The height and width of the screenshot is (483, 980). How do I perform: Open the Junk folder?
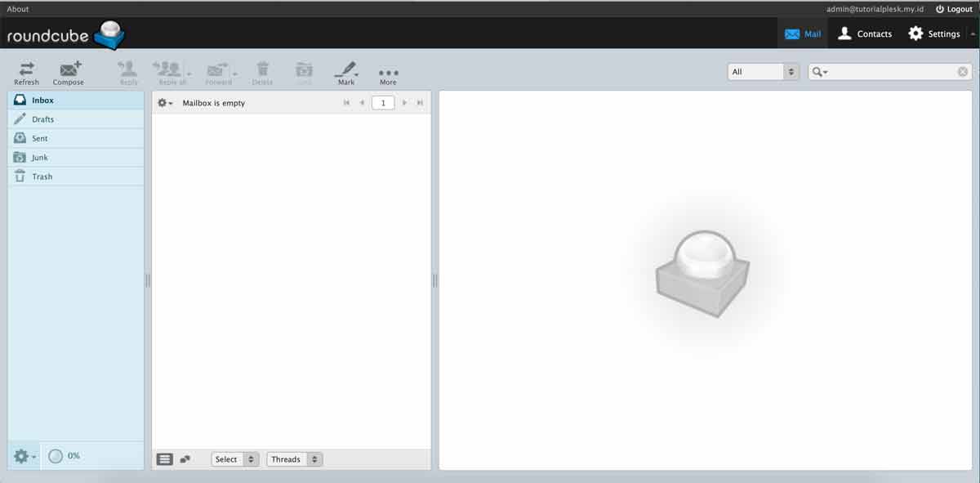40,157
